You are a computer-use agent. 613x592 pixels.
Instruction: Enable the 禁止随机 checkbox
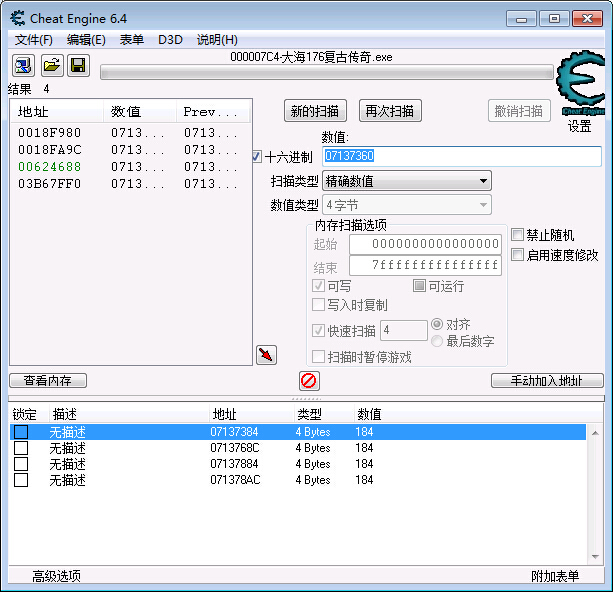(x=517, y=235)
